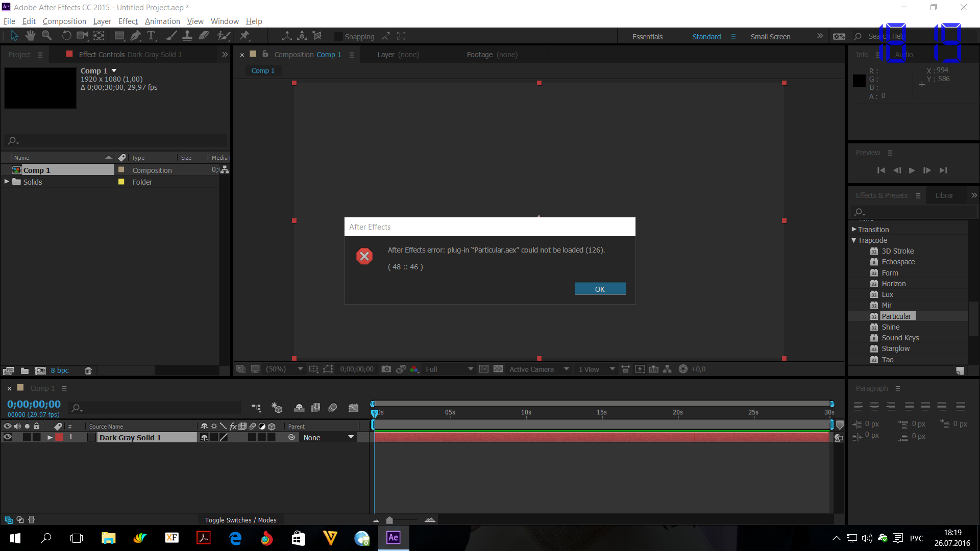Image resolution: width=980 pixels, height=551 pixels.
Task: Select the Puppet Pin tool
Action: pyautogui.click(x=245, y=36)
